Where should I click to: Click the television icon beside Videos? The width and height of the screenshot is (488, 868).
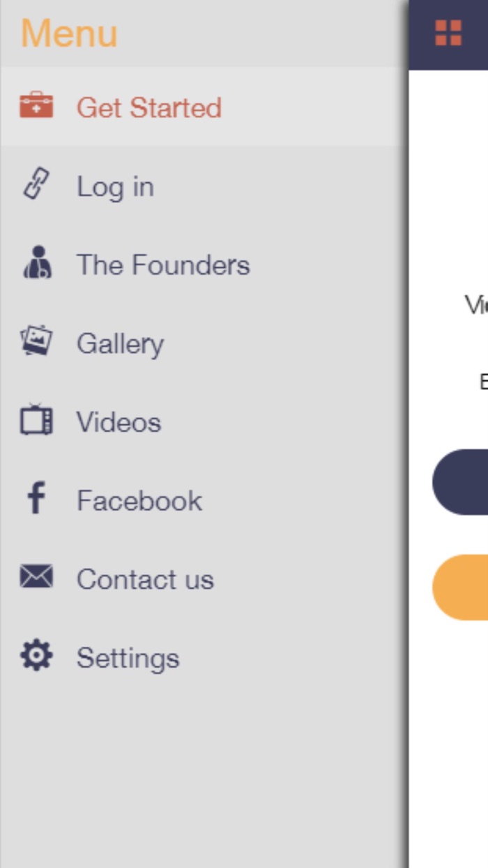pyautogui.click(x=36, y=421)
